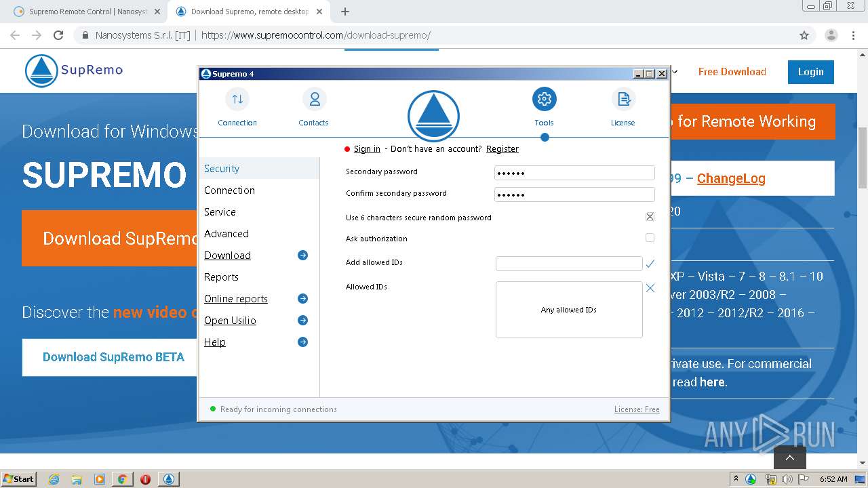Click the webpage vertical scrollbar

[x=863, y=157]
